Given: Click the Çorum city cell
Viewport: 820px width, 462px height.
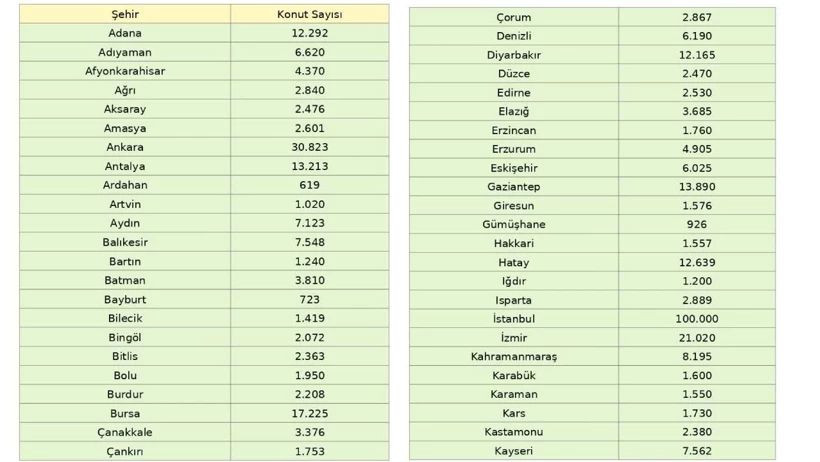Looking at the screenshot, I should (x=514, y=18).
